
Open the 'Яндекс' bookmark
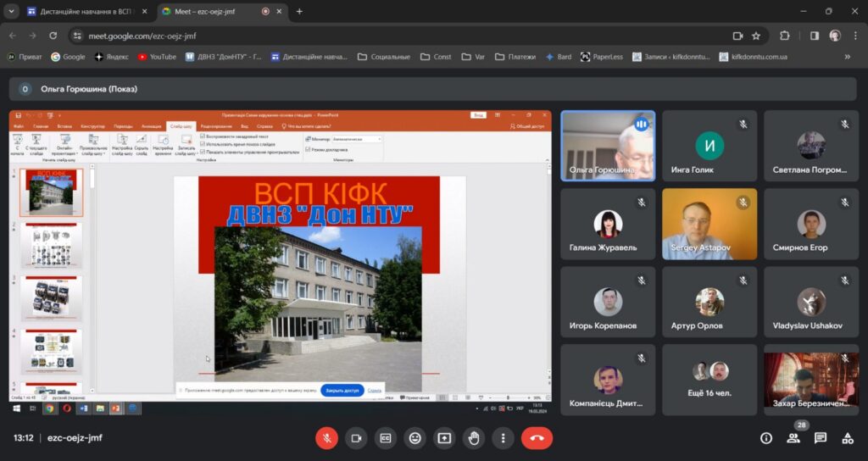pos(111,57)
